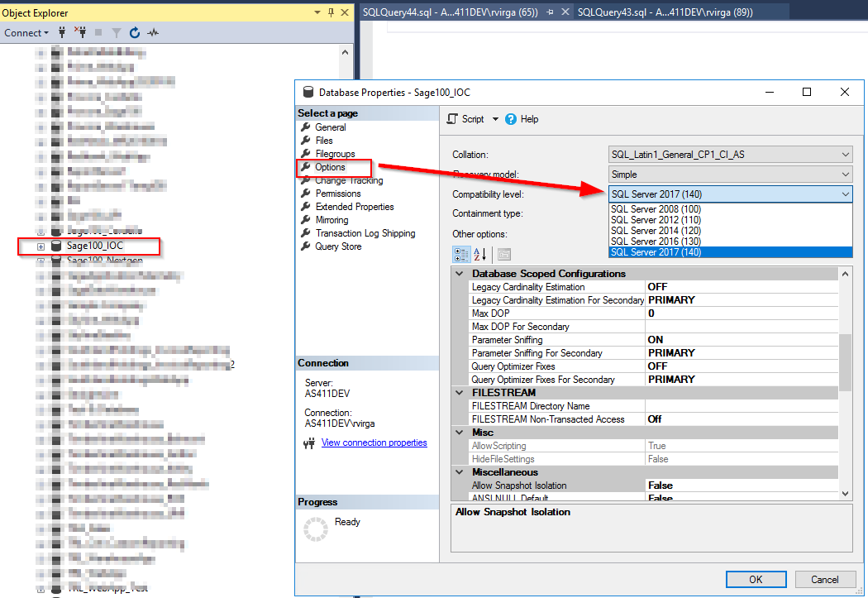This screenshot has width=868, height=598.
Task: Click the Object Explorer scrollbar up arrow
Action: tap(346, 53)
